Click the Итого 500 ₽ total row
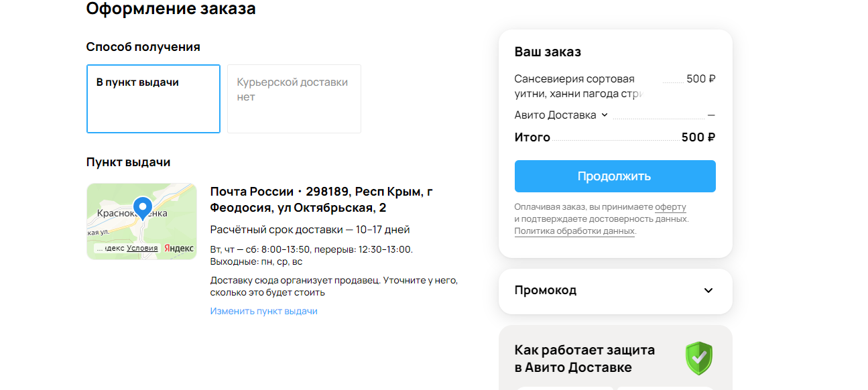This screenshot has width=868, height=390. tap(615, 137)
